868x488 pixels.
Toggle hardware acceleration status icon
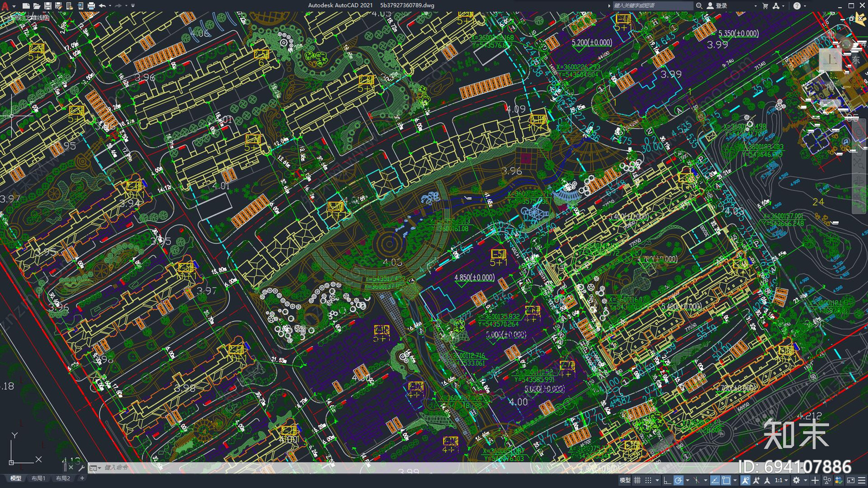[x=839, y=480]
